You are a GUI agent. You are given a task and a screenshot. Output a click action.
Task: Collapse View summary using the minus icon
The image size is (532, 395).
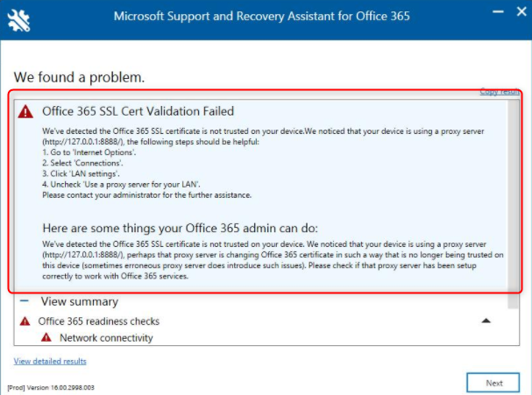click(25, 300)
